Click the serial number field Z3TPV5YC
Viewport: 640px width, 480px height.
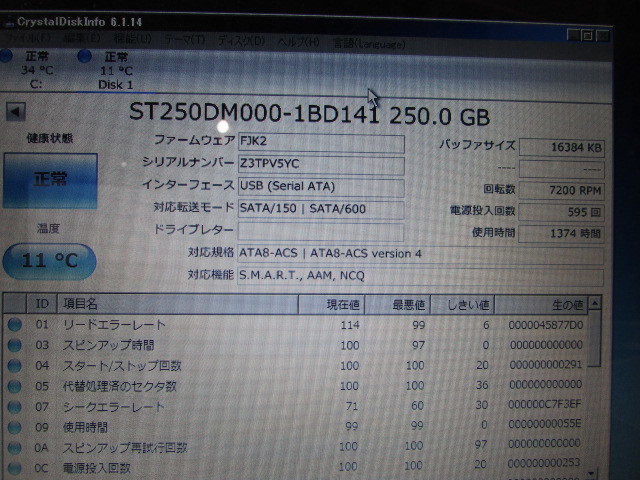click(321, 164)
